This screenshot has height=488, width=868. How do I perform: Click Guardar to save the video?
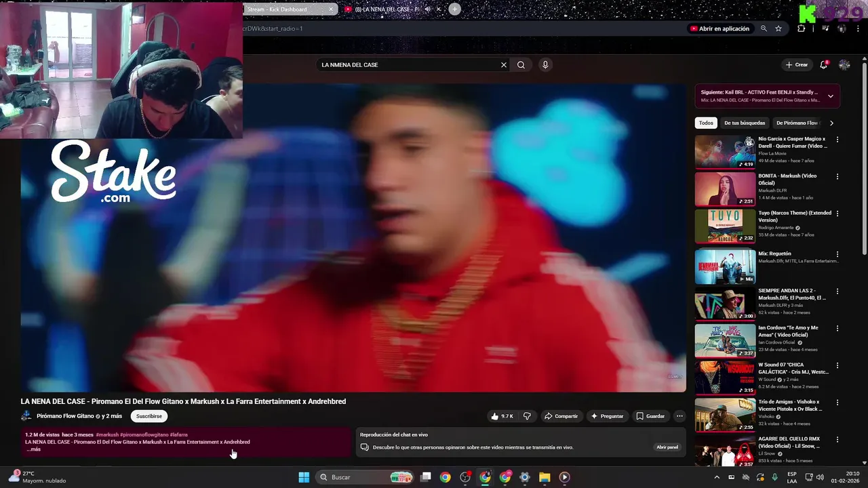[x=650, y=416]
